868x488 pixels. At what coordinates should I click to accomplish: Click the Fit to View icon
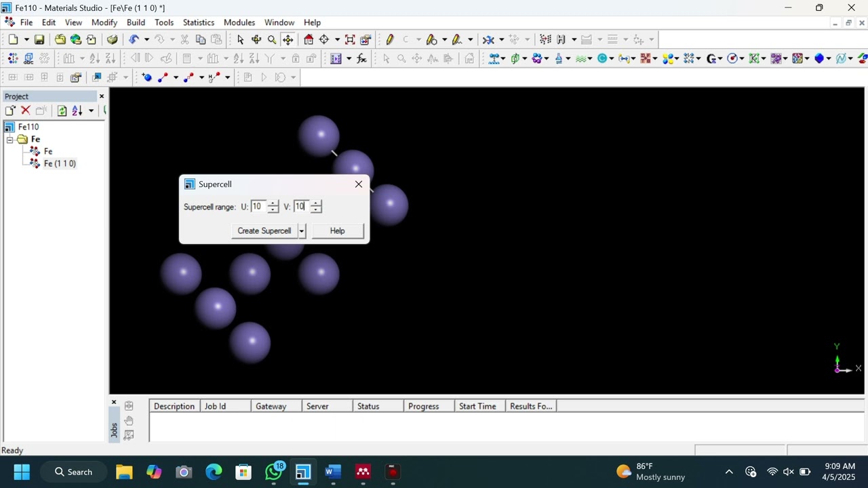pos(350,40)
